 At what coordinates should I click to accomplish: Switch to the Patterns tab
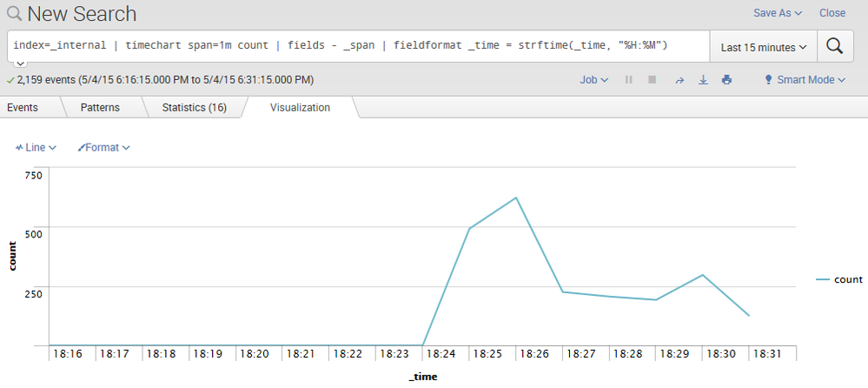(x=100, y=108)
